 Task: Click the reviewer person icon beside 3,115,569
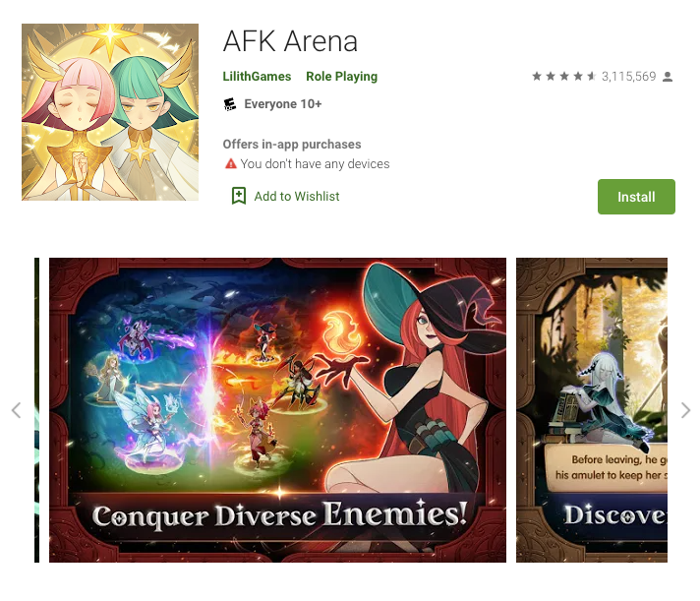point(668,77)
